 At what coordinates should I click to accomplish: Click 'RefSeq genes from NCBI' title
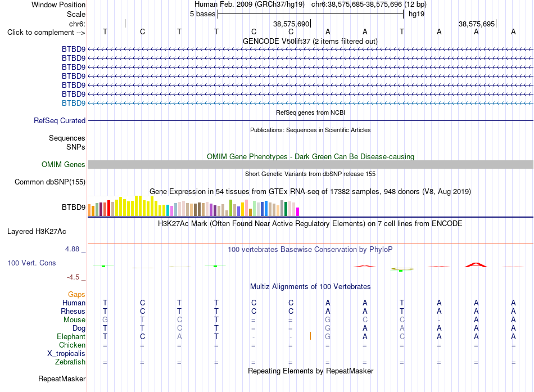310,112
